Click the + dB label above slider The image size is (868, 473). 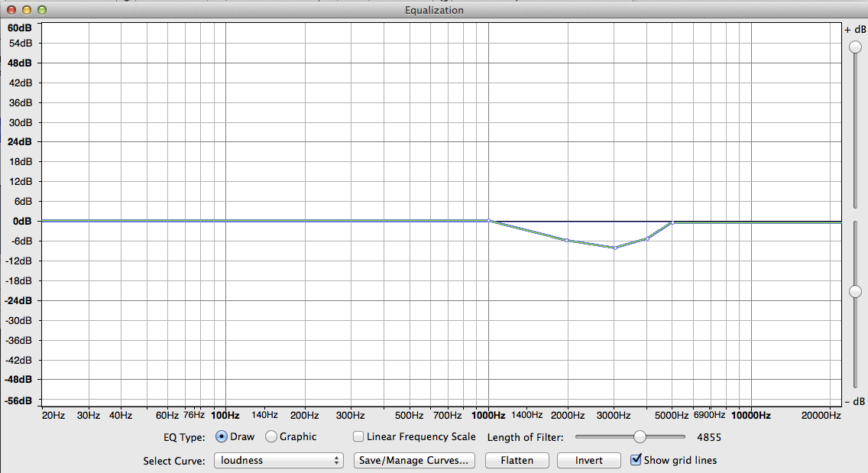coord(855,30)
